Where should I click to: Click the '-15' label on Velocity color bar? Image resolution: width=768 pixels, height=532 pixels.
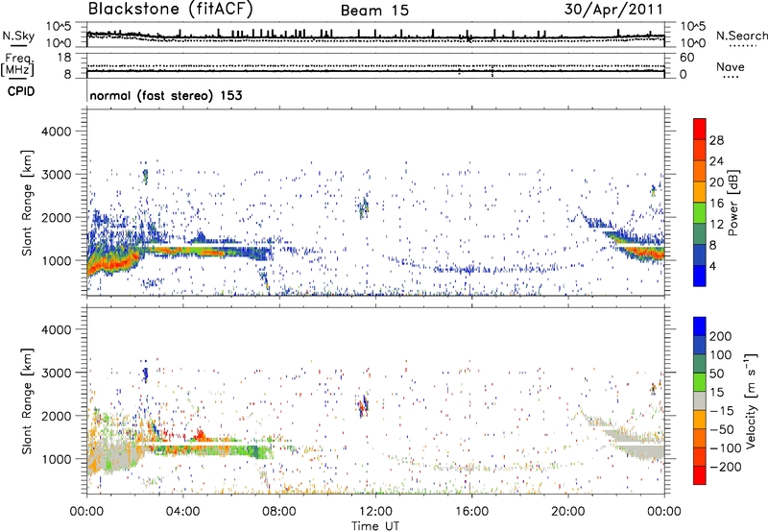[x=721, y=411]
